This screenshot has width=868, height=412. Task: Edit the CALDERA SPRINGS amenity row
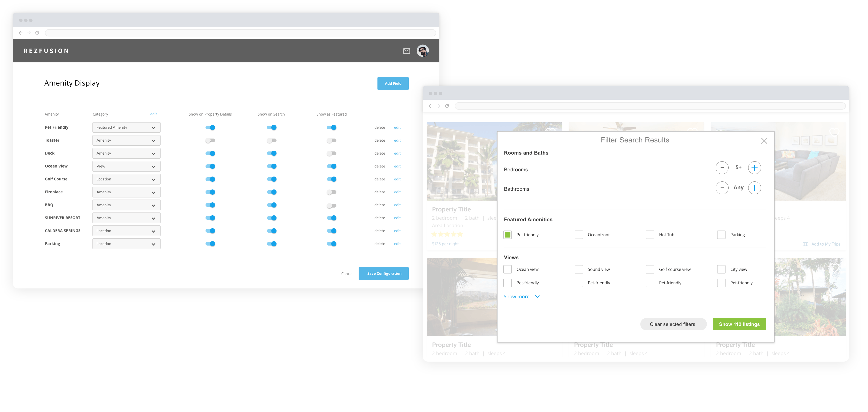397,231
